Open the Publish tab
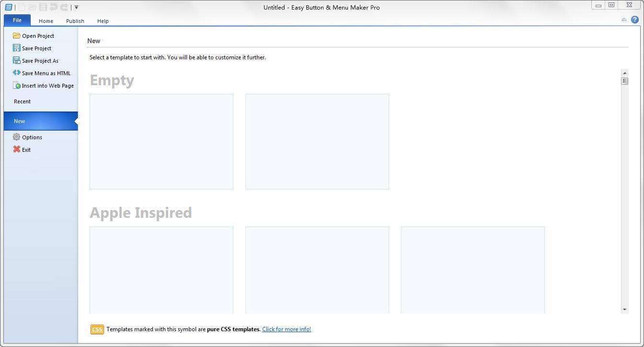Image resolution: width=644 pixels, height=347 pixels. point(75,21)
